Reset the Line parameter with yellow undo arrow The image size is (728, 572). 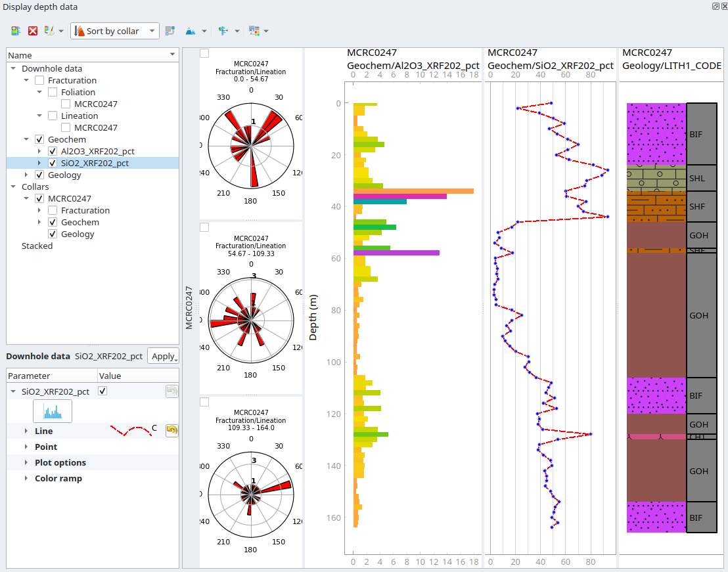click(171, 430)
